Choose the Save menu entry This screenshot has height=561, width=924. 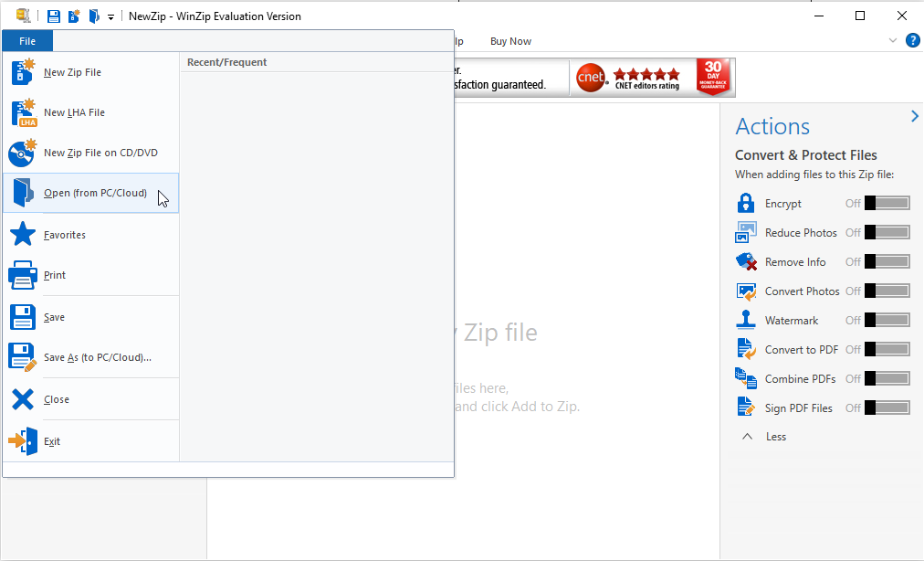coord(91,317)
